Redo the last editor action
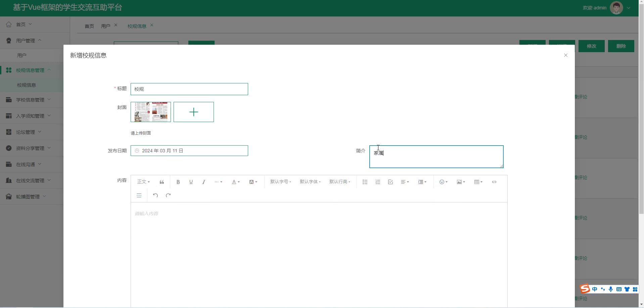This screenshot has height=308, width=644. coord(168,195)
